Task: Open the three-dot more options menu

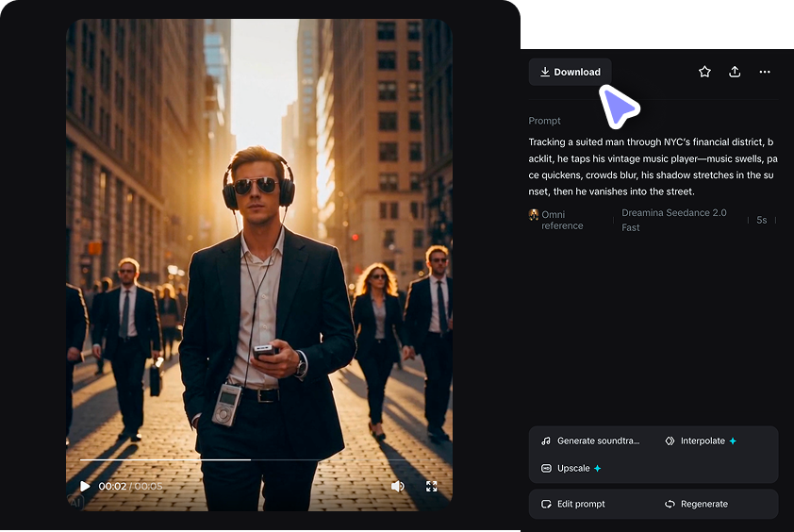Action: tap(765, 72)
